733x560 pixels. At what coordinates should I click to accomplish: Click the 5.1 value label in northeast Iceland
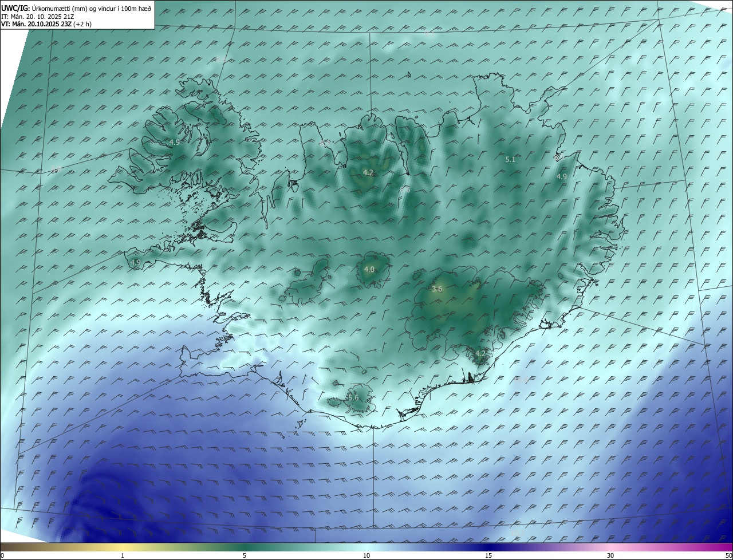click(510, 160)
